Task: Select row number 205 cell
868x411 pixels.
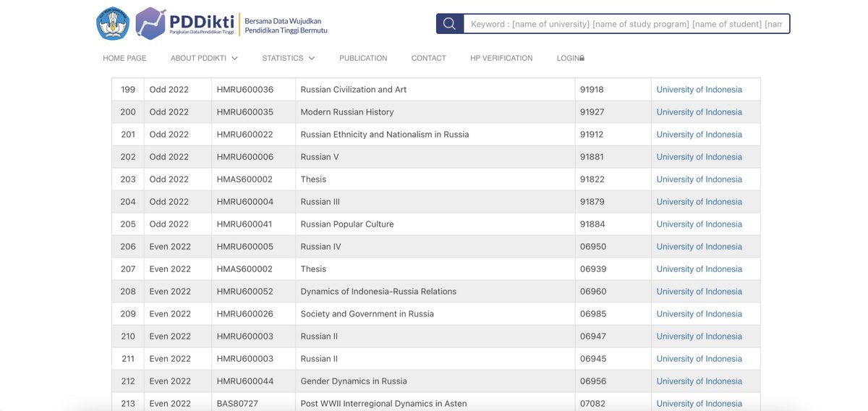Action: click(128, 224)
